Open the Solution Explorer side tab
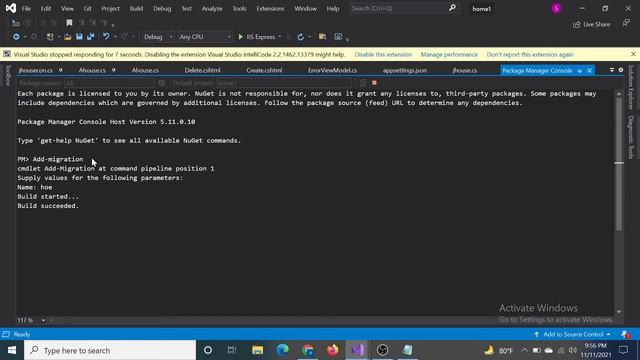This screenshot has height=360, width=640. pos(631,87)
